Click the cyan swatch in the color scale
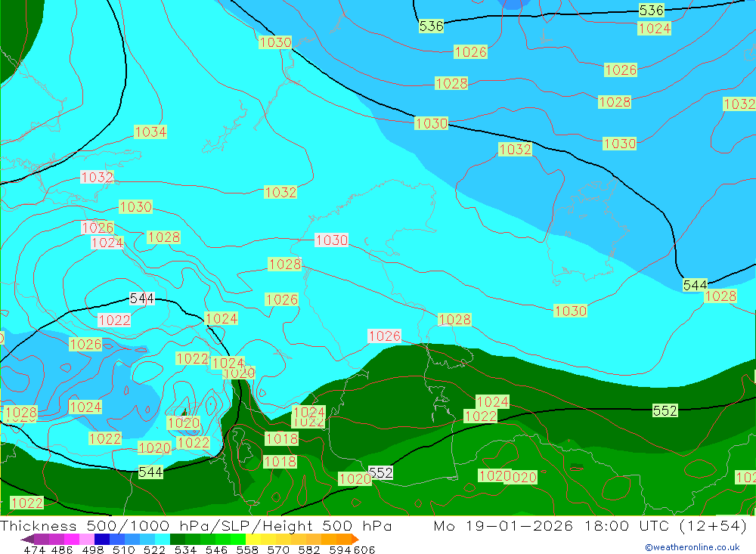The width and height of the screenshot is (756, 554). (x=163, y=539)
